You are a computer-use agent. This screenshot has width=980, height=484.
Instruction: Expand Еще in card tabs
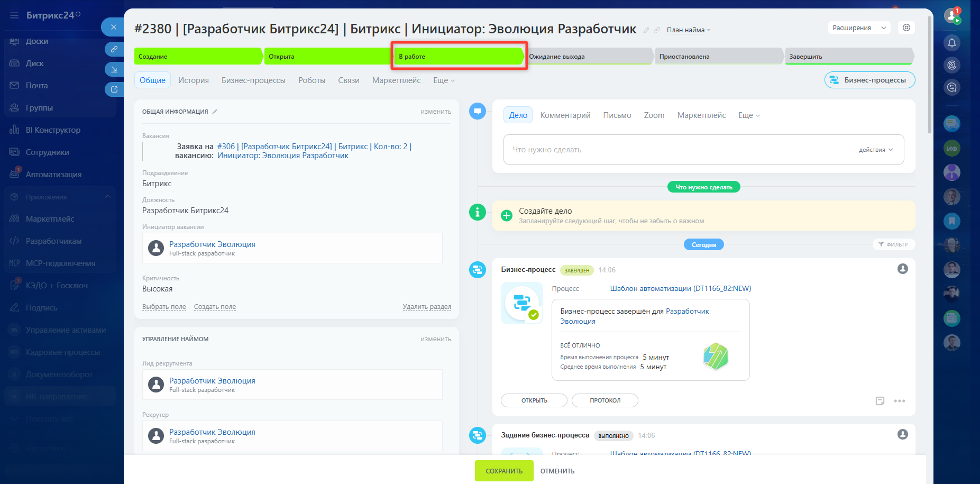[444, 80]
